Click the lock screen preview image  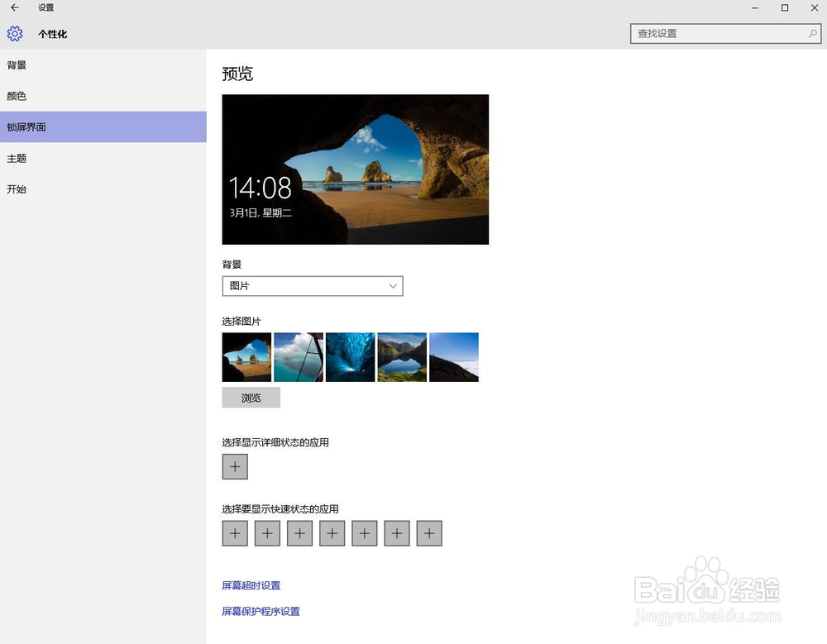[x=356, y=169]
